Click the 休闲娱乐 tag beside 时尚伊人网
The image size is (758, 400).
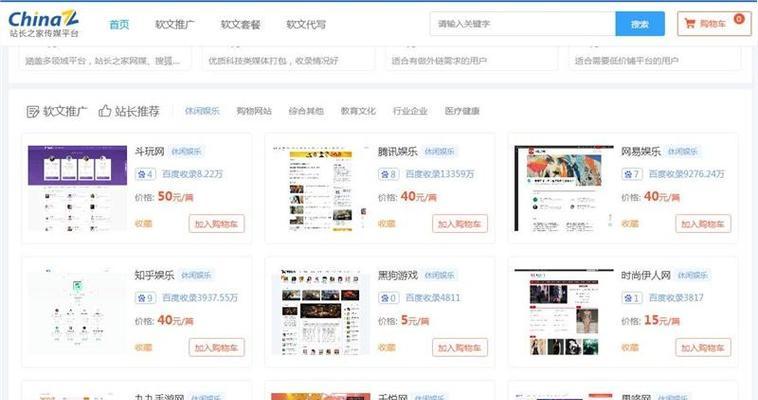(692, 275)
